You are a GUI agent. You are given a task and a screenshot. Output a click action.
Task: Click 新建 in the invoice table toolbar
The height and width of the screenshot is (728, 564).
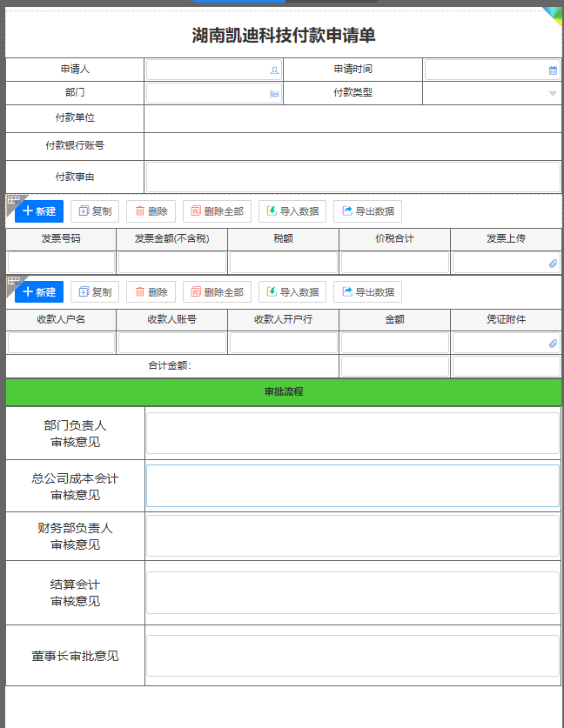(x=39, y=211)
